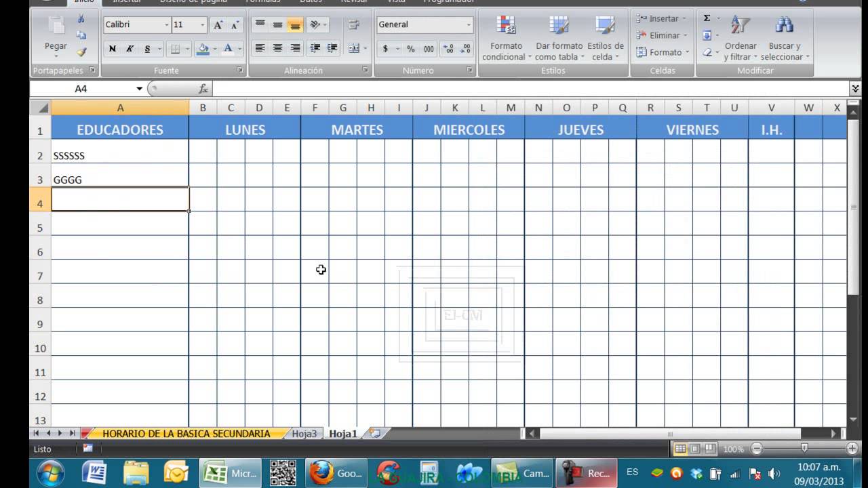Open the font size 11 dropdown
This screenshot has width=868, height=488.
(x=202, y=25)
